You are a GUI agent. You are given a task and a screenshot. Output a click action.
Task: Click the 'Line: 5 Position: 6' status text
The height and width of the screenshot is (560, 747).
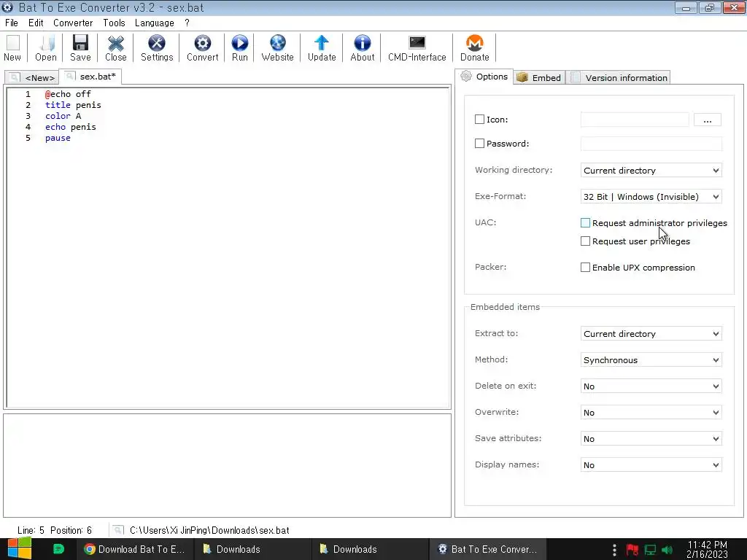click(x=54, y=530)
